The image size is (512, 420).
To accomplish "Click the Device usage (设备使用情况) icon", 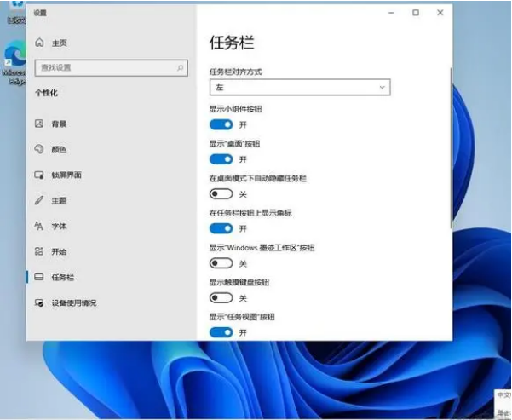I will coord(39,302).
